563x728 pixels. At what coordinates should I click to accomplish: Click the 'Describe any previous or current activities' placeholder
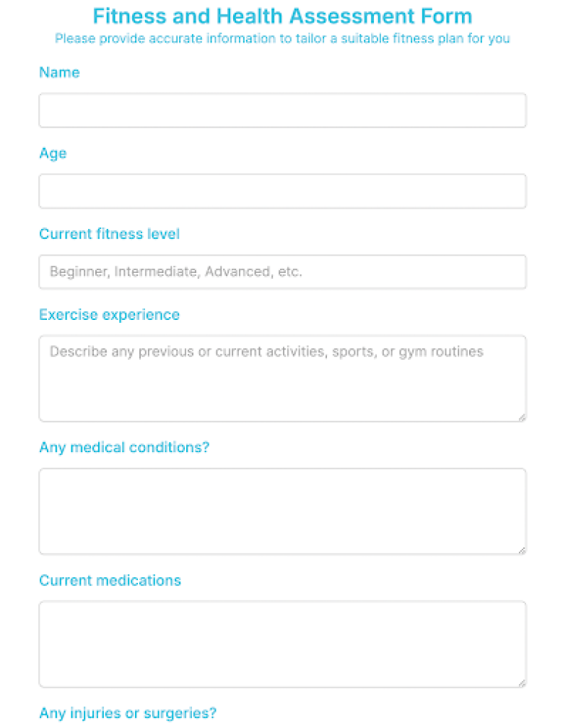click(266, 352)
